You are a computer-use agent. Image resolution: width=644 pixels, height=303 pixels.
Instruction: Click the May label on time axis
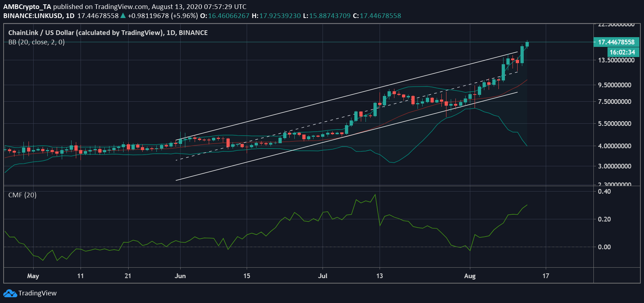(x=33, y=276)
